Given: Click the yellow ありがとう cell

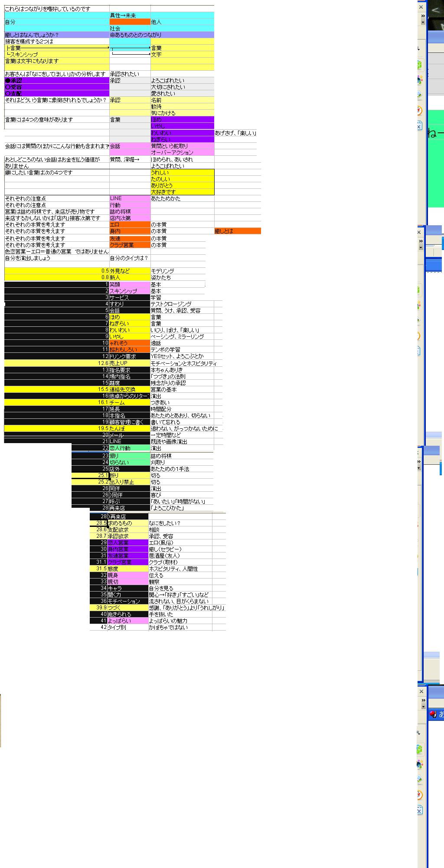Looking at the screenshot, I should [182, 185].
